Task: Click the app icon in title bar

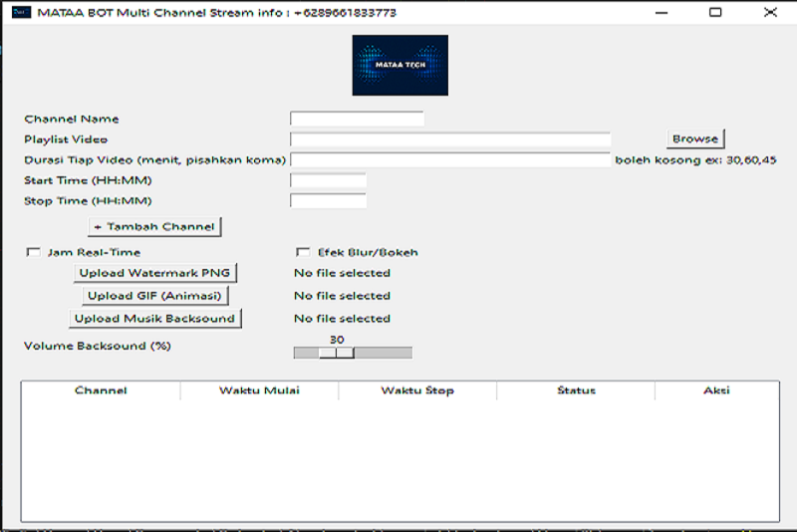Action: tap(17, 13)
